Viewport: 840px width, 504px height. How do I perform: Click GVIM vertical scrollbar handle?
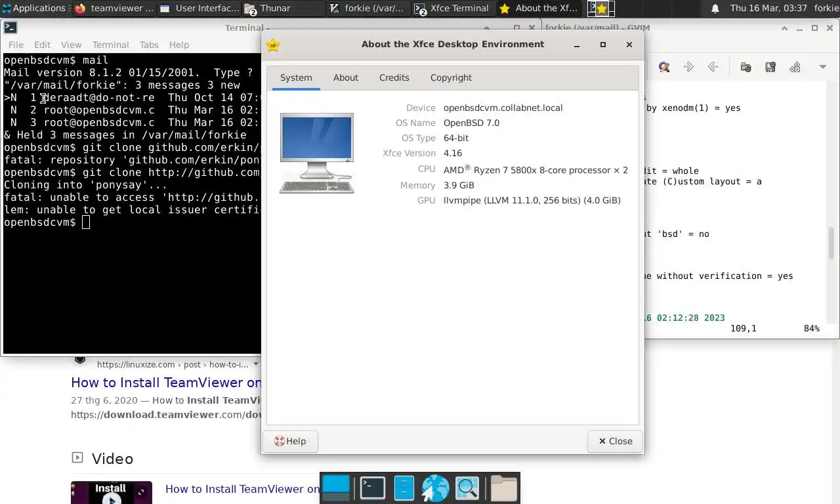pyautogui.click(x=831, y=243)
